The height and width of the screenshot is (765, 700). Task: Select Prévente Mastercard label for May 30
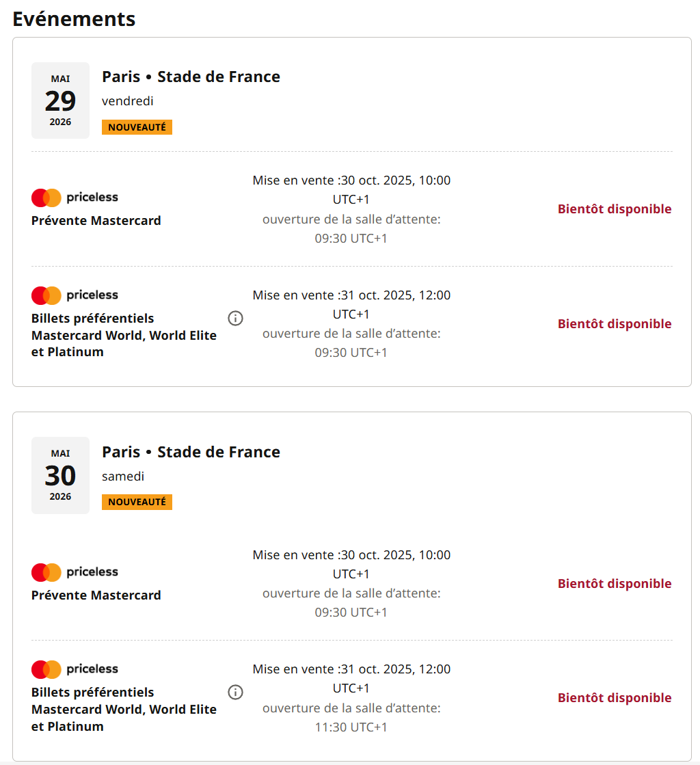(96, 595)
